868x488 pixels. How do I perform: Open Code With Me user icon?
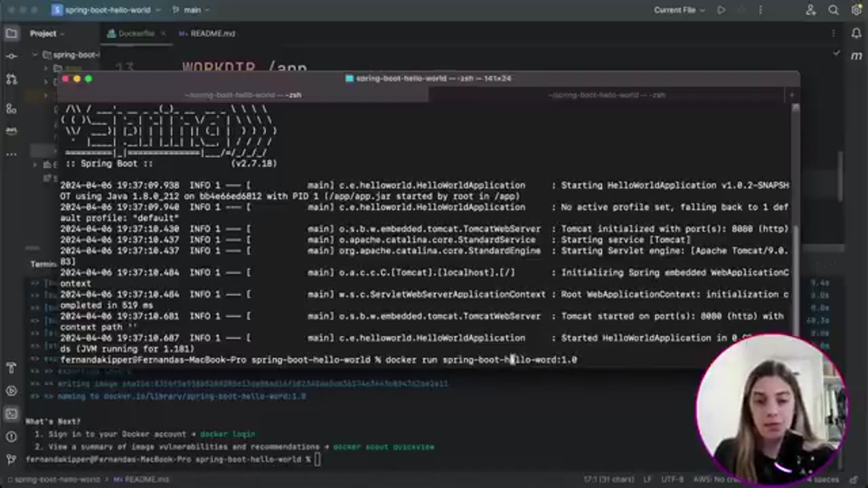click(x=811, y=10)
